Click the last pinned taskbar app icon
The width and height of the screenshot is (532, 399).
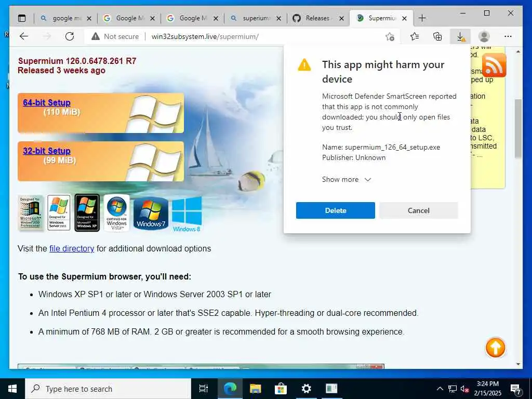coord(331,389)
